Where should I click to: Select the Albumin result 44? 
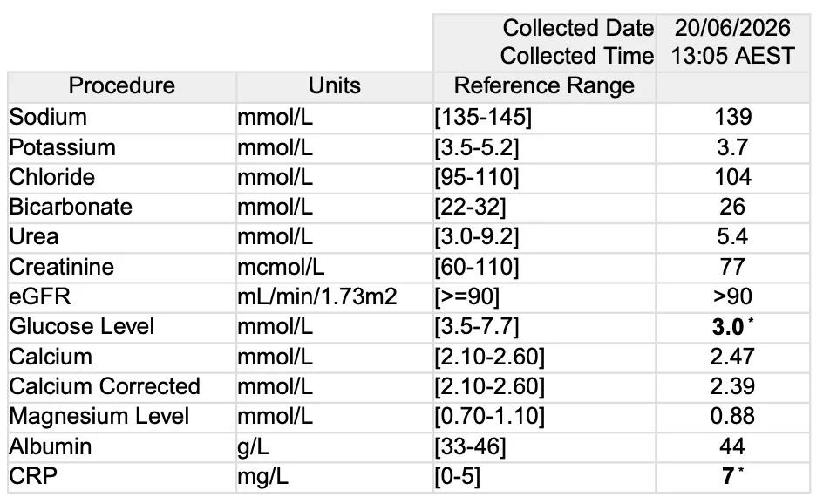point(732,446)
